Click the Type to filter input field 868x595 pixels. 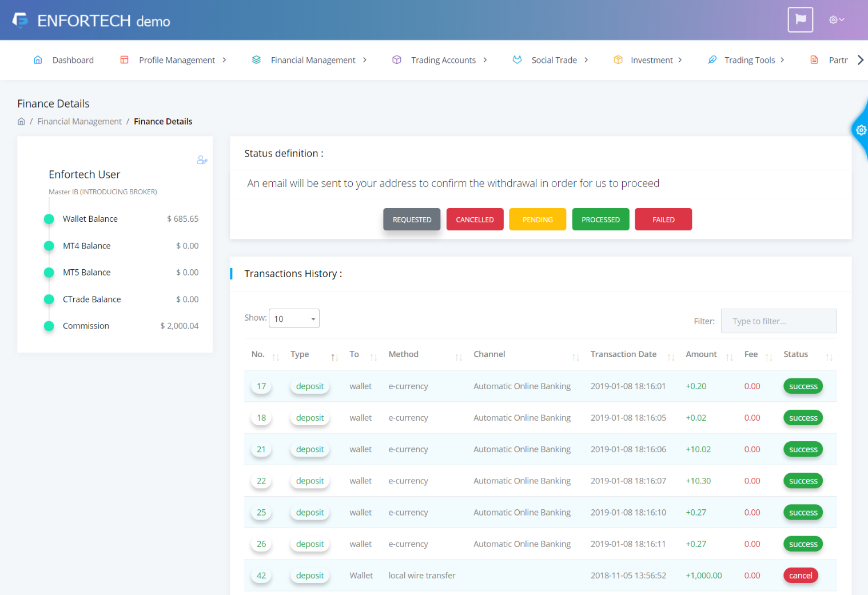778,321
